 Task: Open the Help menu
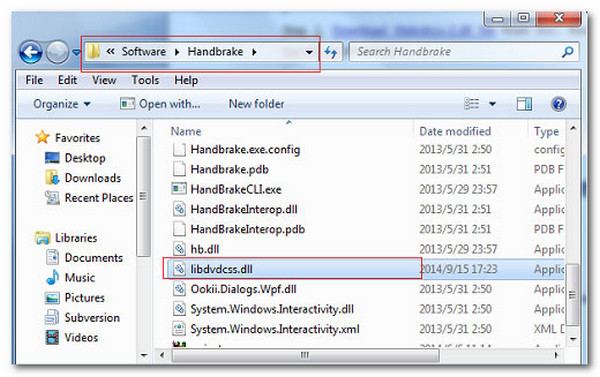pyautogui.click(x=186, y=80)
